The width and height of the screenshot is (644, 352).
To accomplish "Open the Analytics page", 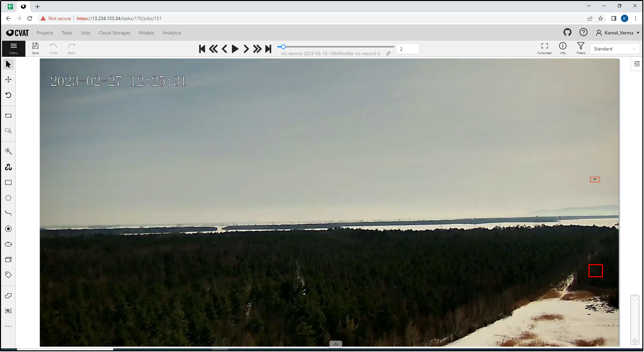I will coord(172,33).
